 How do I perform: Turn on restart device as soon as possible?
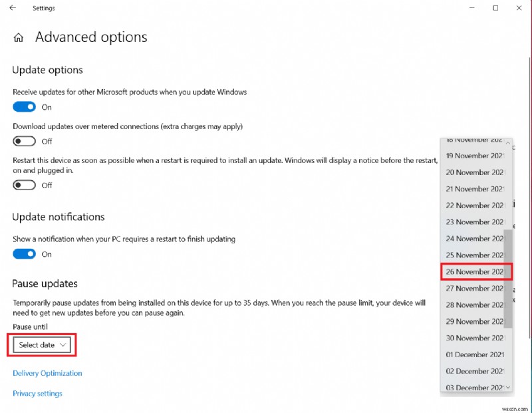tap(24, 185)
